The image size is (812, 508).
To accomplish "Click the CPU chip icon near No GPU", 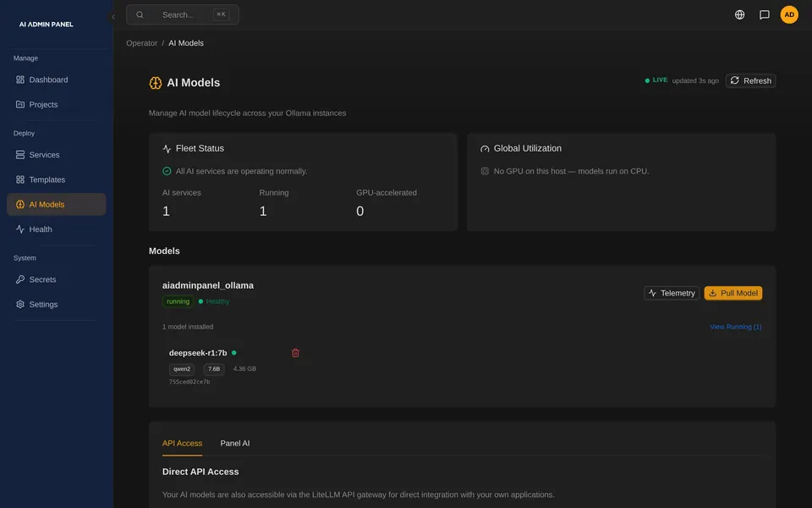I will (x=485, y=171).
